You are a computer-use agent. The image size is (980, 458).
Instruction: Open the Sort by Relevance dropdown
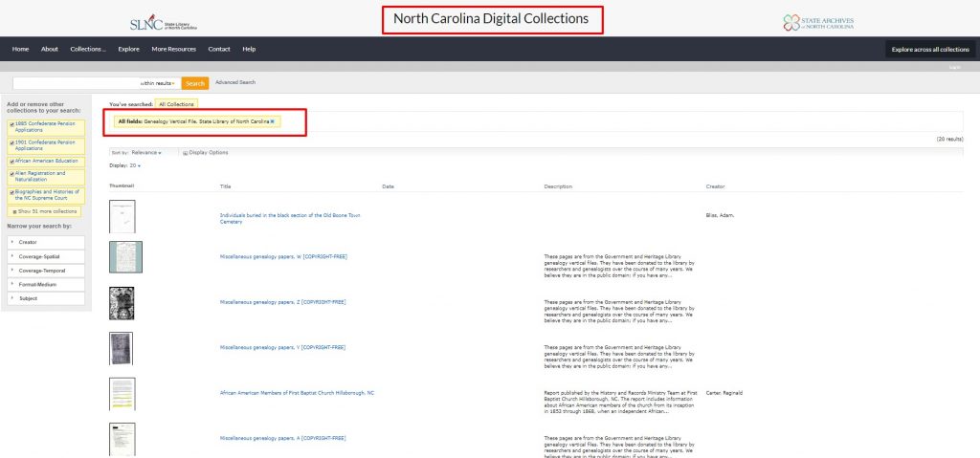(146, 152)
